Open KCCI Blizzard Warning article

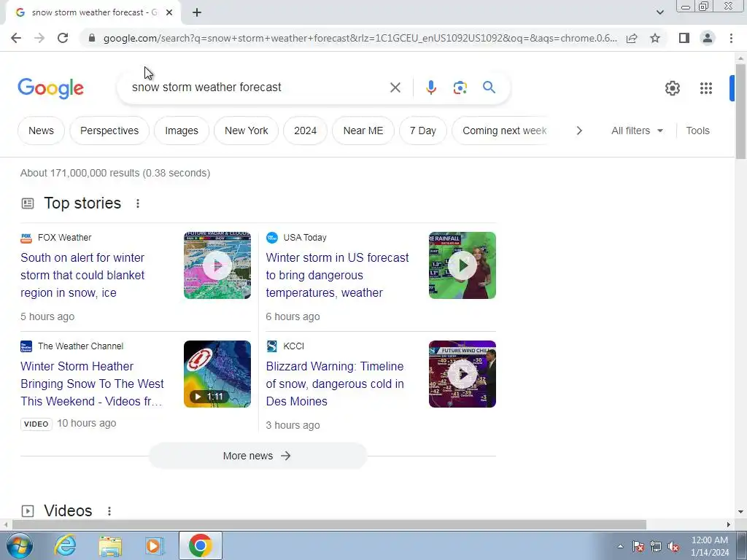[x=335, y=384]
